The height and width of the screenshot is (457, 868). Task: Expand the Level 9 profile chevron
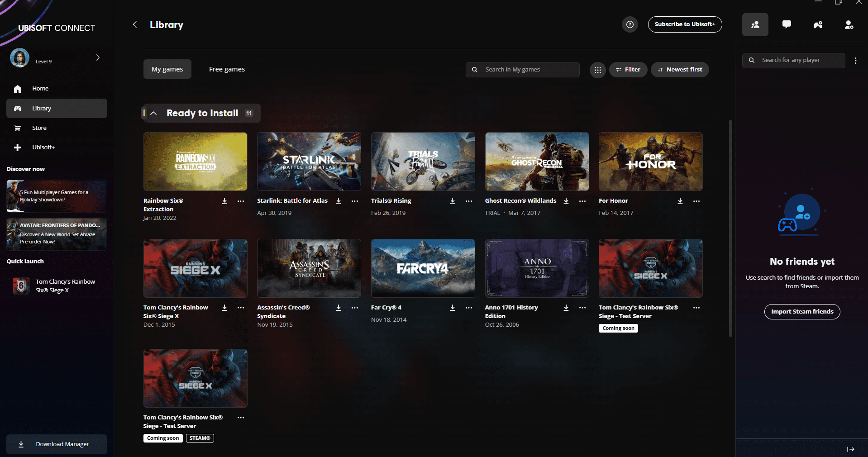tap(98, 57)
